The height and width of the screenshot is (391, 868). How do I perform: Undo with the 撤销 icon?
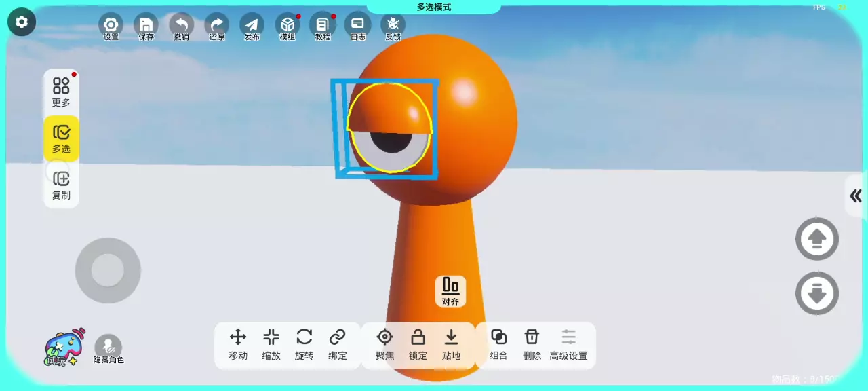pos(182,26)
